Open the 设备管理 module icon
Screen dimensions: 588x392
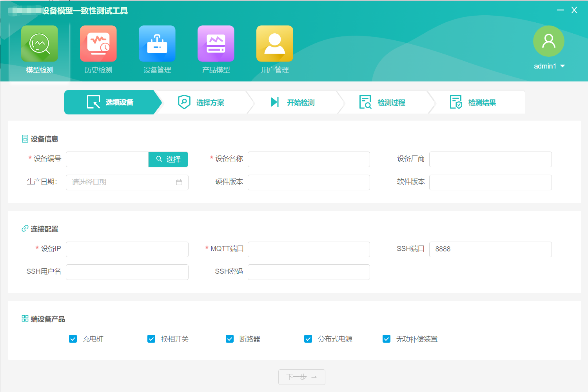157,43
